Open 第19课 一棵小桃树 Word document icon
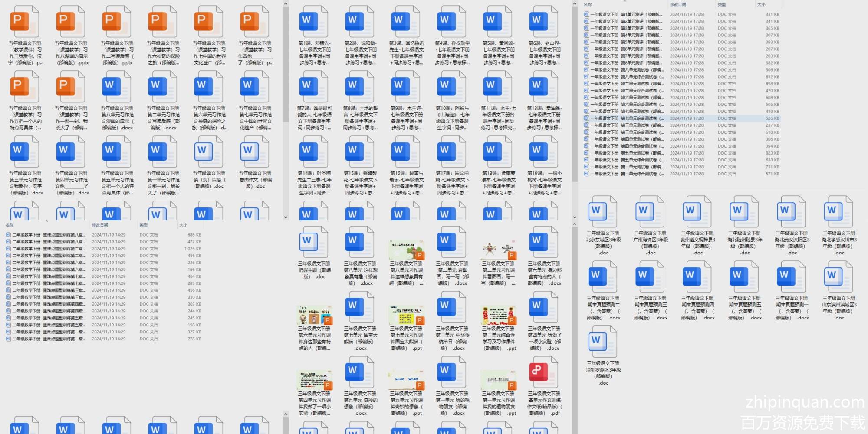The height and width of the screenshot is (434, 868). point(544,152)
